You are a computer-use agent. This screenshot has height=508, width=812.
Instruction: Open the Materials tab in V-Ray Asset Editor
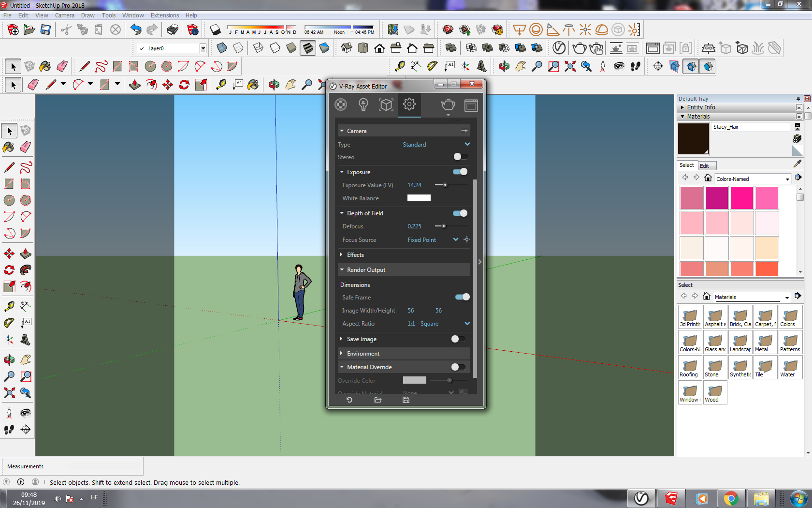point(341,105)
